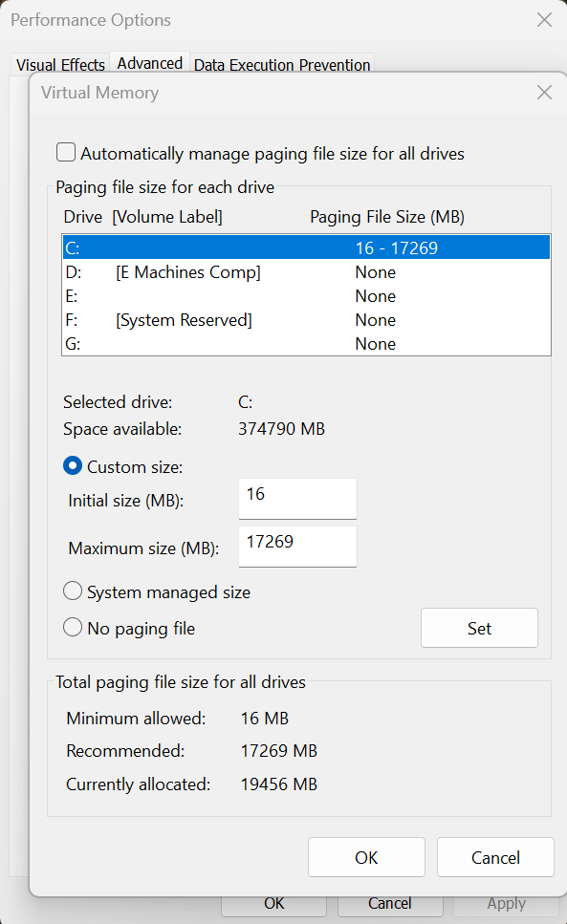This screenshot has width=567, height=924.
Task: Select drive D: E Machines Comp row
Action: click(307, 271)
